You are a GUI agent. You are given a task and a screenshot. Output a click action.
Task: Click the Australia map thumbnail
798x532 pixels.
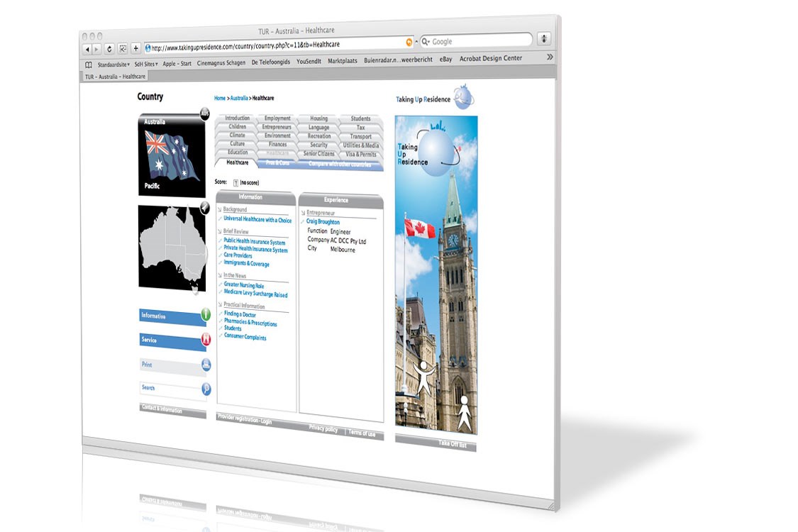point(170,247)
